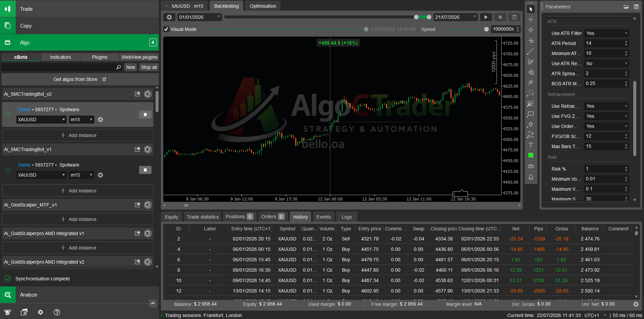Open settings gear for Ai_SMCTradingBot_v1 instance
The width and height of the screenshot is (644, 319).
click(x=100, y=175)
